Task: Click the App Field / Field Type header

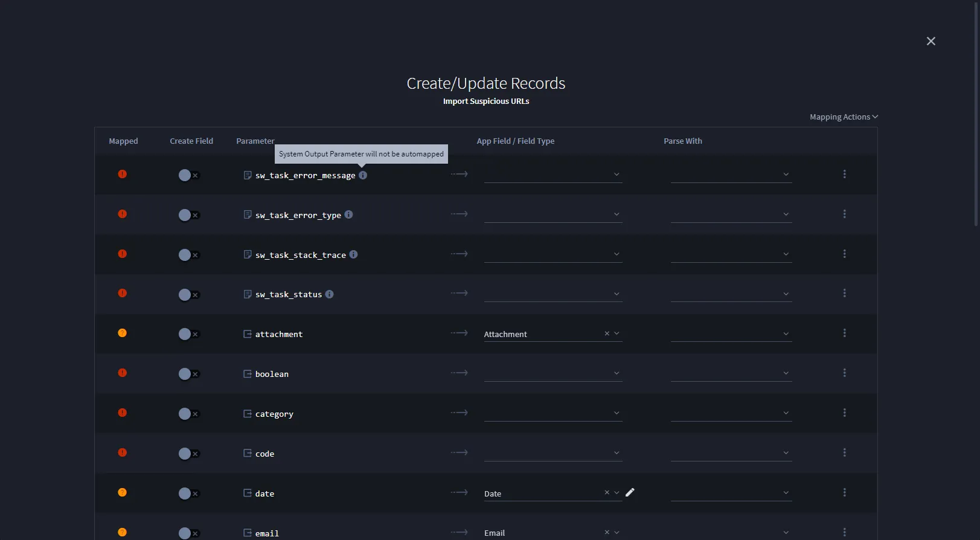Action: (x=516, y=141)
